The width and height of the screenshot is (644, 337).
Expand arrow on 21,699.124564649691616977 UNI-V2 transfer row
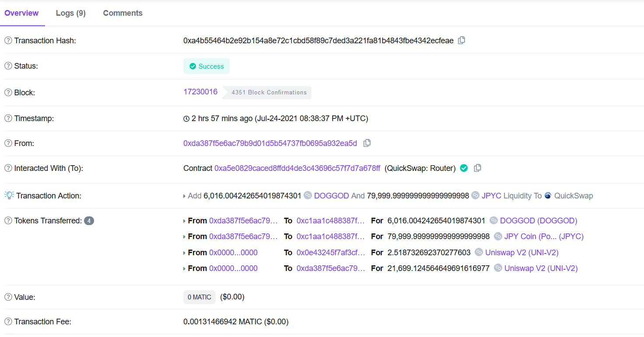pos(184,269)
